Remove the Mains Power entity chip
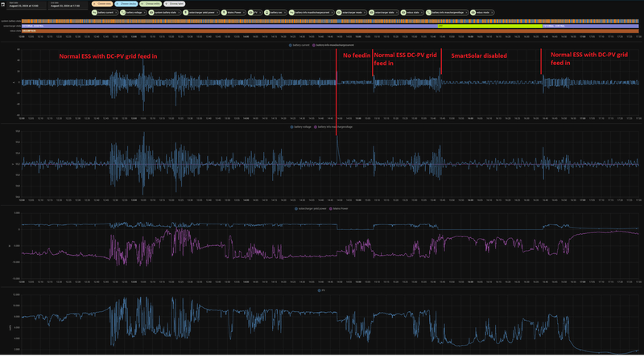This screenshot has height=357, width=644. tap(244, 13)
